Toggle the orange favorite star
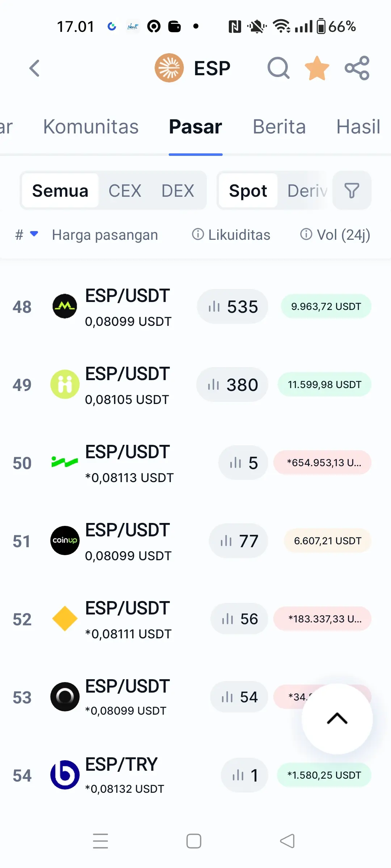Image resolution: width=391 pixels, height=868 pixels. [x=317, y=68]
